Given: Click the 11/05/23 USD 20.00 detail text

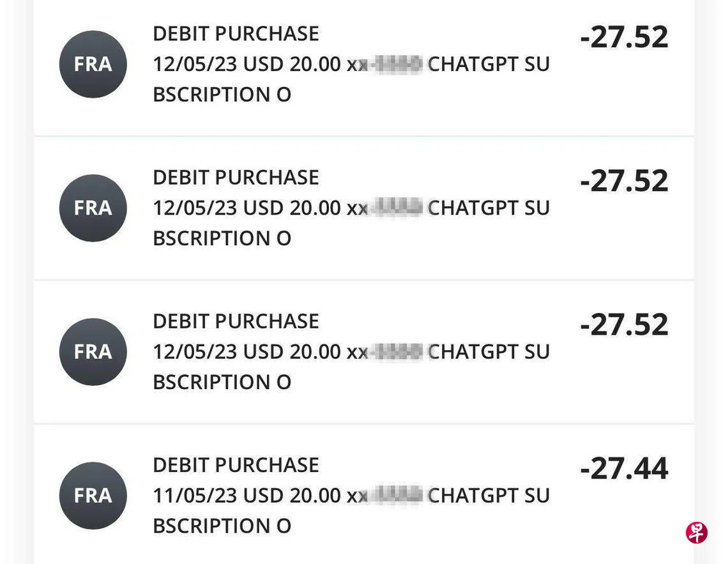Looking at the screenshot, I should pos(246,496).
